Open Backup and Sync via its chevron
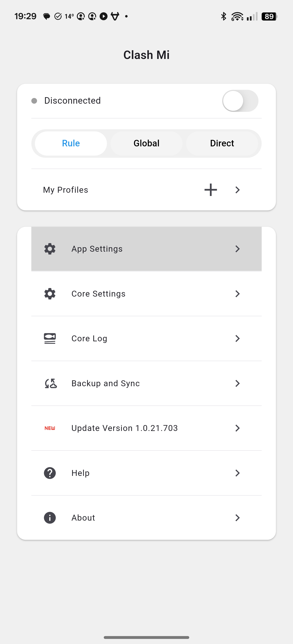This screenshot has height=644, width=293. (x=237, y=383)
